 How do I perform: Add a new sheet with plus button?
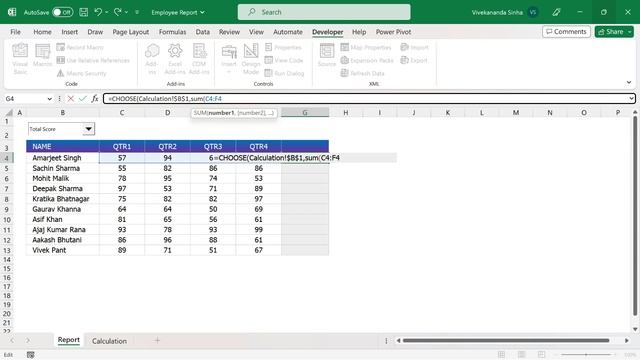[157, 340]
